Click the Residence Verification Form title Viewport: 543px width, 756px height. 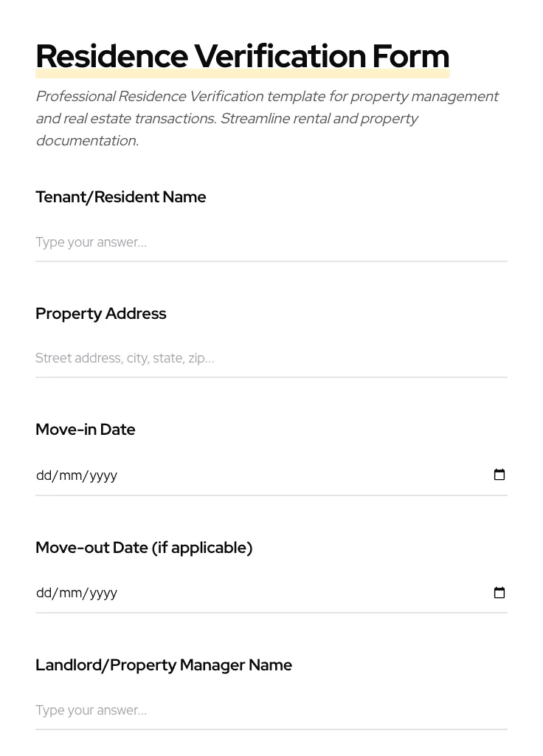242,55
